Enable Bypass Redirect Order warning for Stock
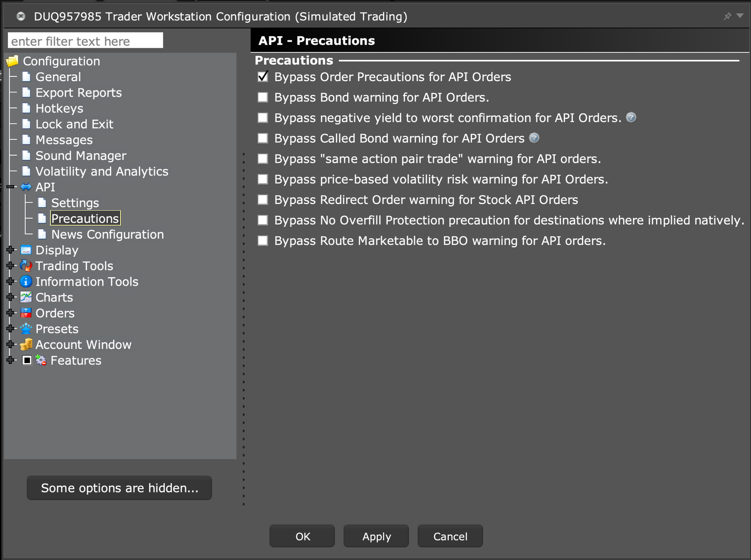 263,199
